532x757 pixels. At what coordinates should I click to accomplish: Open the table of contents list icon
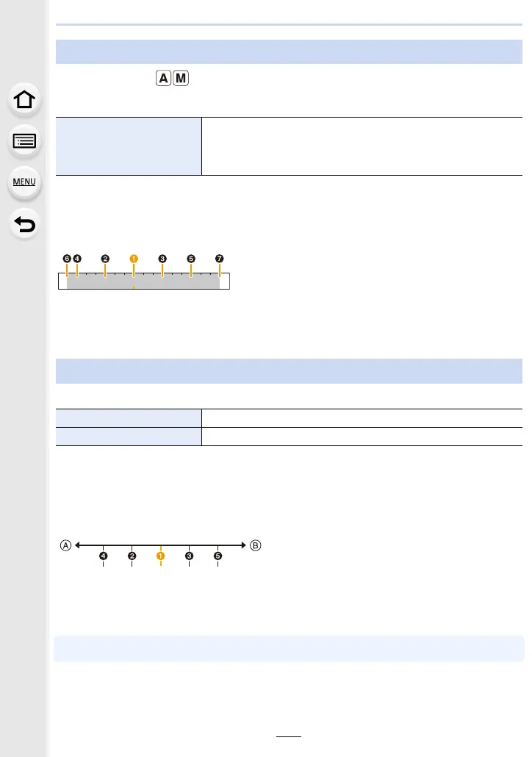click(x=24, y=141)
